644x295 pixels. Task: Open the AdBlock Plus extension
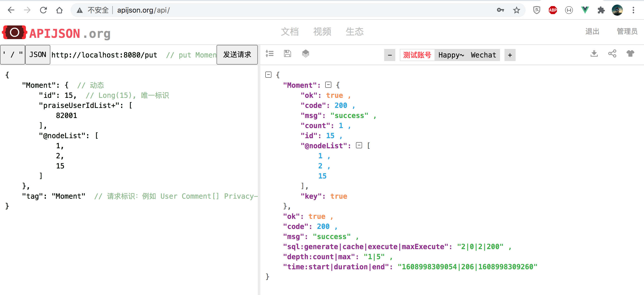(553, 10)
